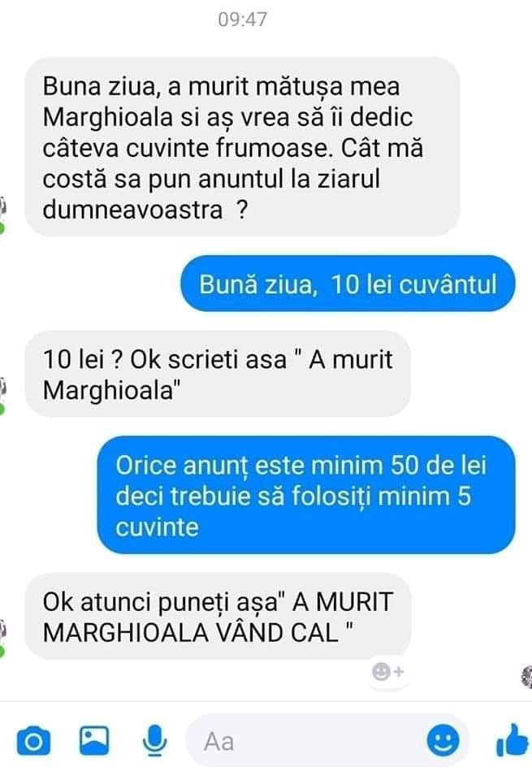532x780 pixels.
Task: Tap the '10 lei ? Ok scrieti asa' message
Action: (x=218, y=375)
